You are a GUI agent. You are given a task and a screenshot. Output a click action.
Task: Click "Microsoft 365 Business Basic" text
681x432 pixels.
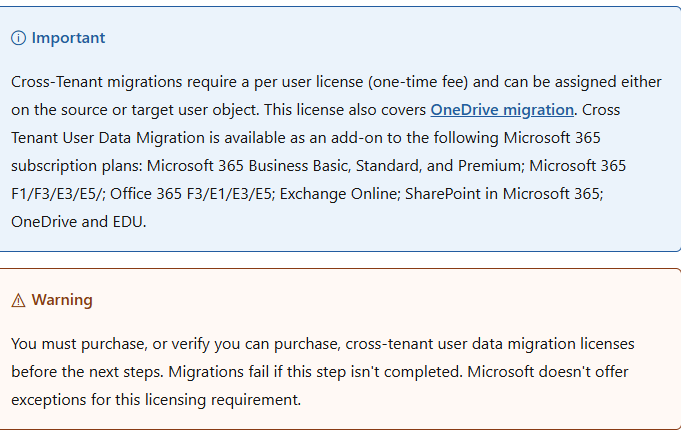tap(249, 166)
